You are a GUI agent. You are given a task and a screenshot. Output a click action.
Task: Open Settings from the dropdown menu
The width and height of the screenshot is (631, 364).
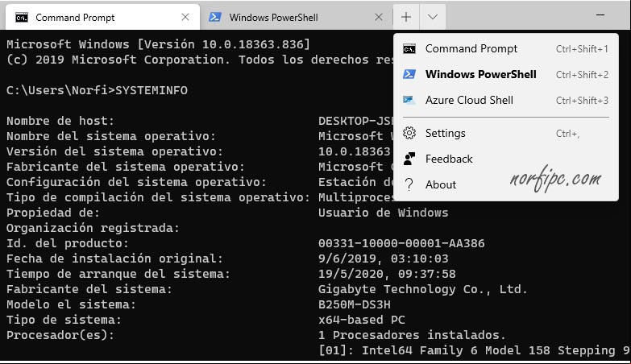(506, 133)
